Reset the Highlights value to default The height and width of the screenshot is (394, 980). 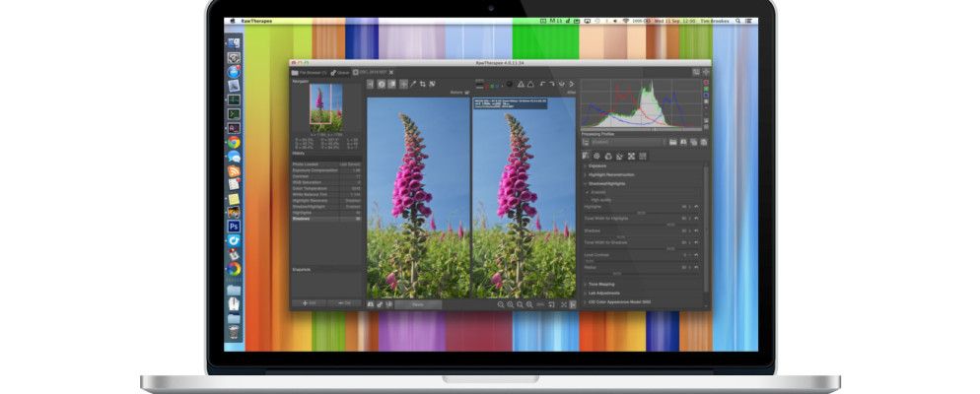coord(696,207)
